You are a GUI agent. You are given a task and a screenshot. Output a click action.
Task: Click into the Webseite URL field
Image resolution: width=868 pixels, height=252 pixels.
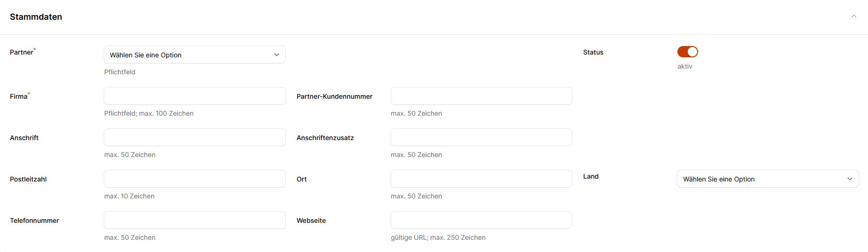481,220
